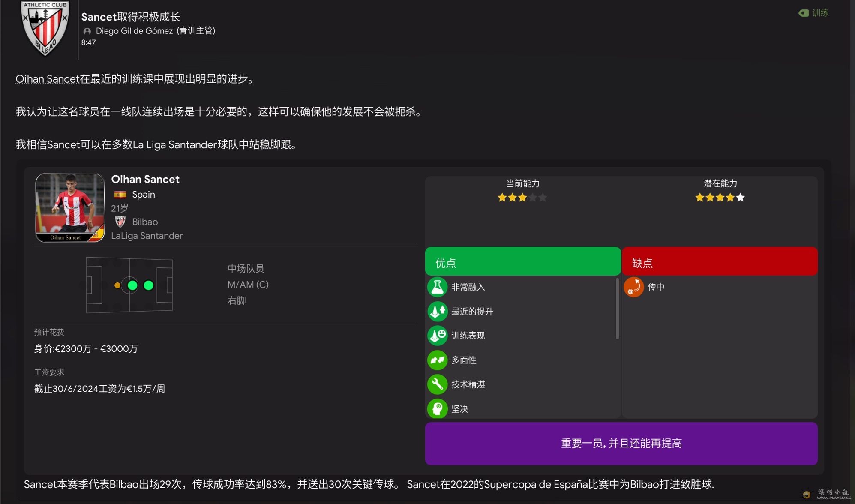Open the Bilbao club name
The height and width of the screenshot is (504, 855).
click(145, 222)
